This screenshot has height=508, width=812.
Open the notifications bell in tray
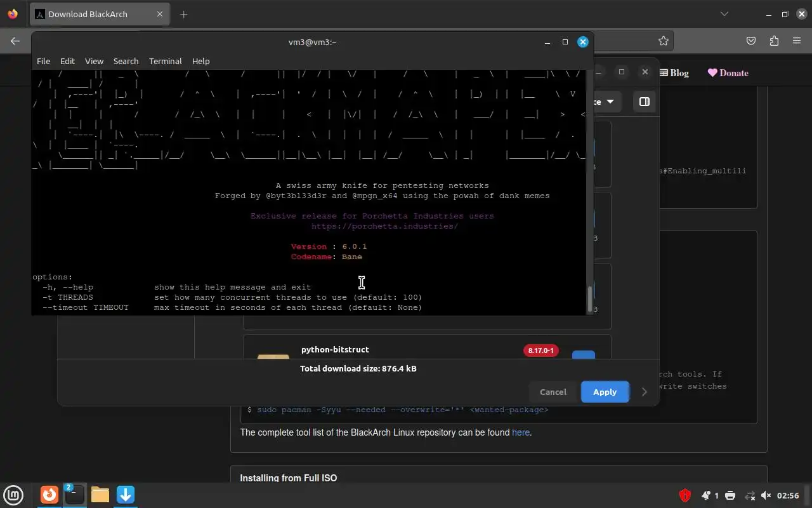[x=706, y=495]
